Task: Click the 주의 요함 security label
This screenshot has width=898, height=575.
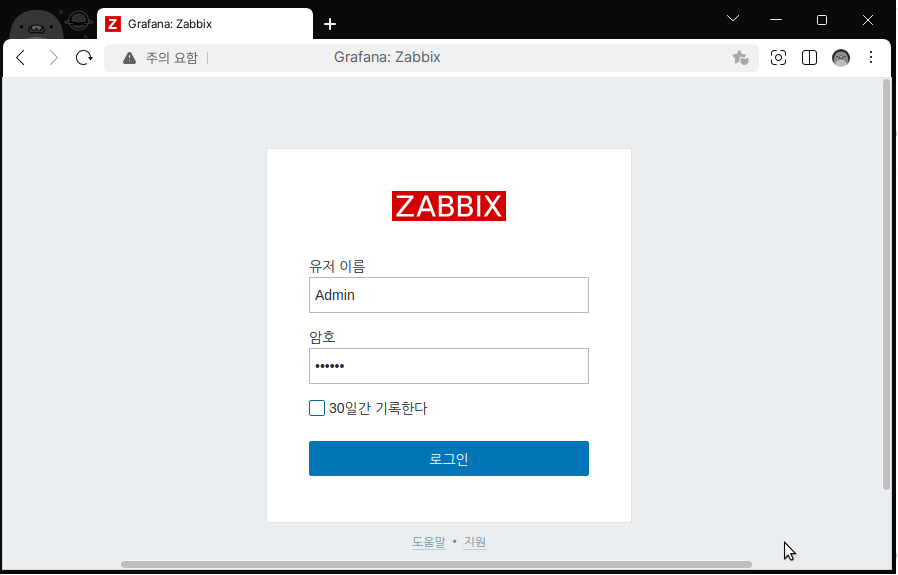Action: (x=171, y=58)
